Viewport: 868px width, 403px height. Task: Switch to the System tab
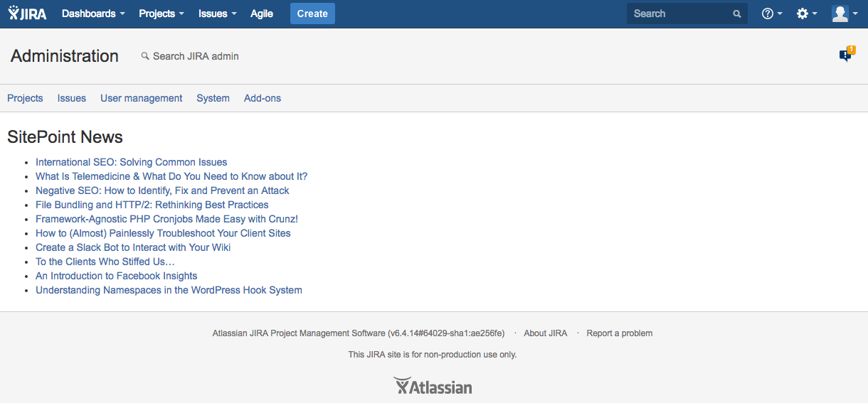point(213,98)
